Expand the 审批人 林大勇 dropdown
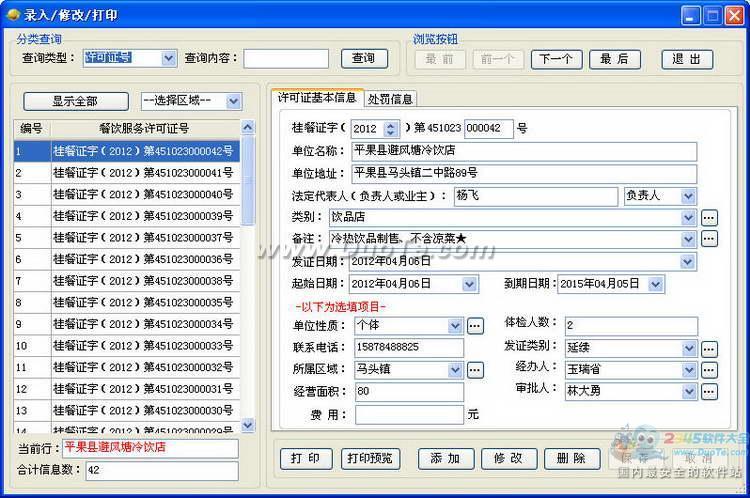This screenshot has height=498, width=750. coord(689,392)
